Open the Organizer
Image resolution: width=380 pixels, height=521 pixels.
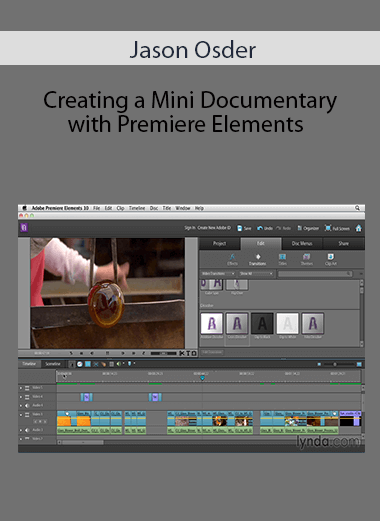(308, 228)
